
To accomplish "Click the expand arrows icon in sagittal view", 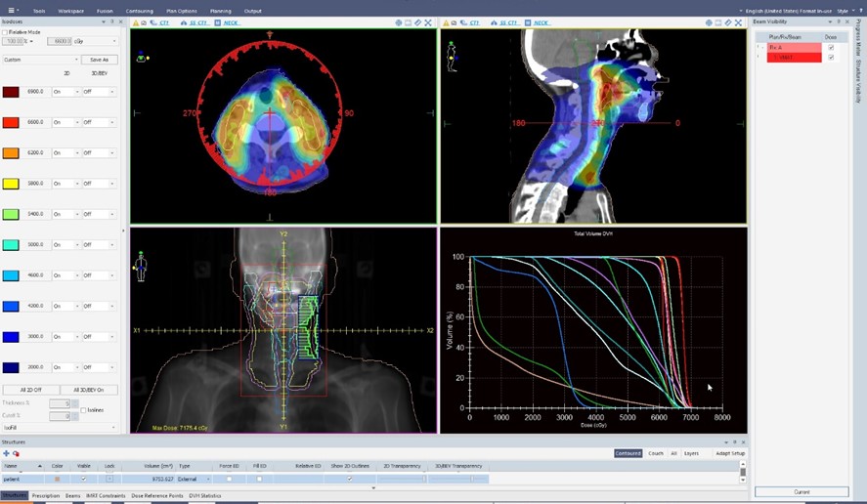I will (738, 22).
